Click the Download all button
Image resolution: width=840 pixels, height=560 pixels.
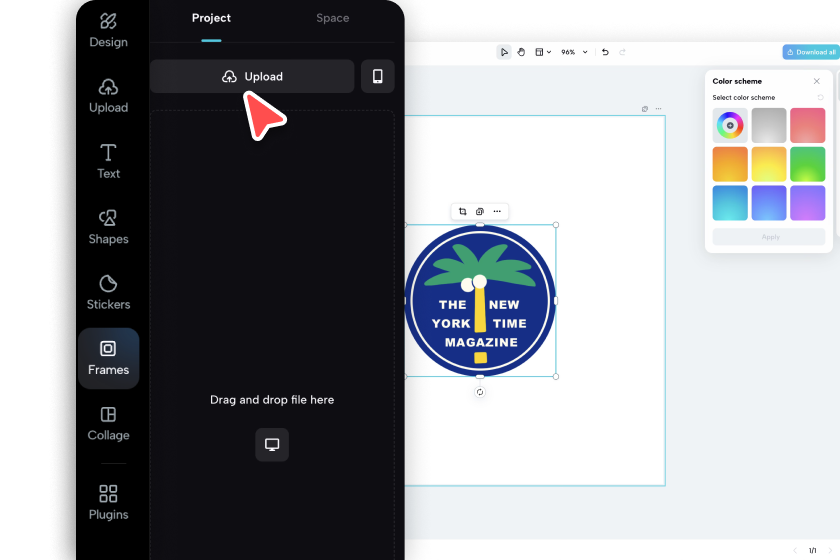point(811,52)
